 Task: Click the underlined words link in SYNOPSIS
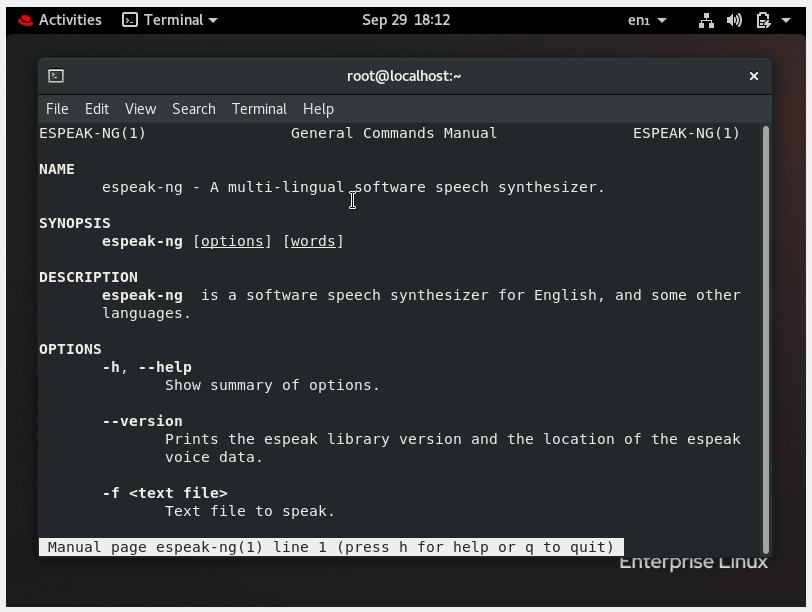[313, 240]
